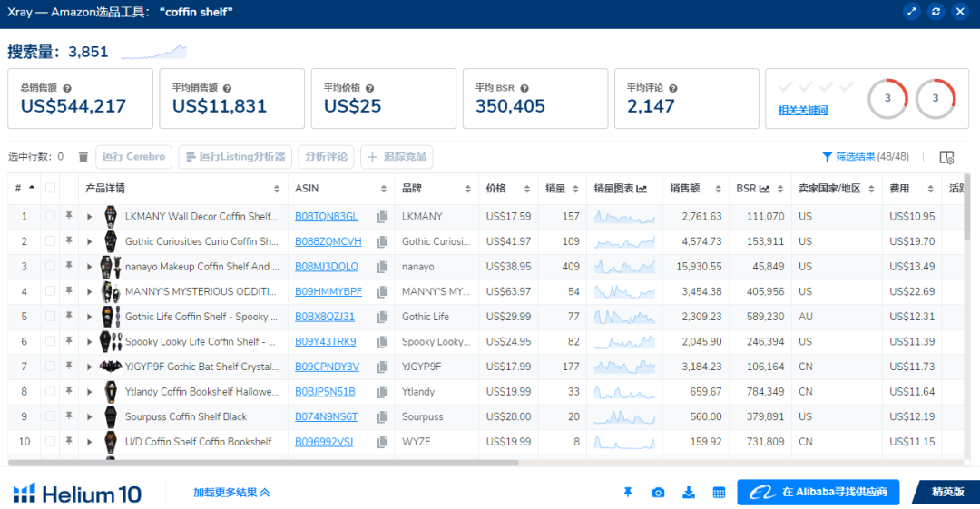Click 分析评论 button
This screenshot has height=509, width=980.
tap(327, 156)
